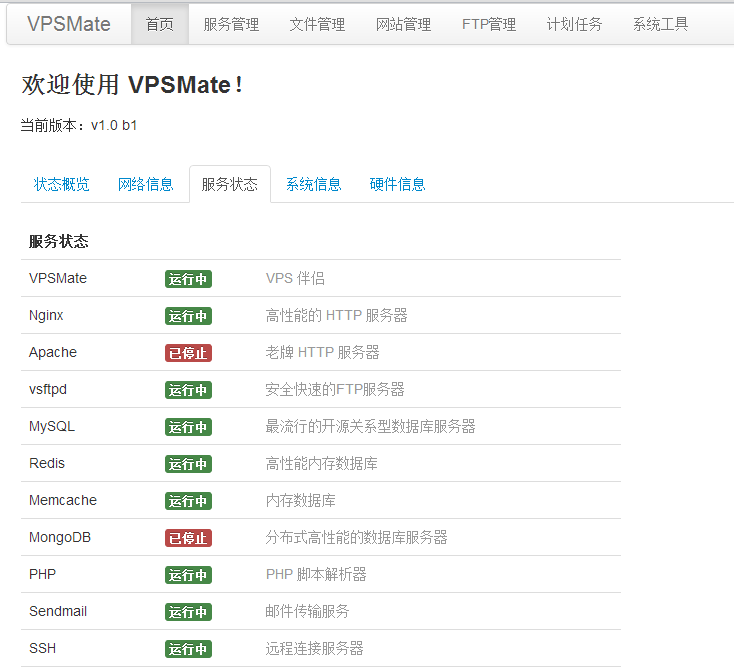Open the 计划任务 menu item
The image size is (734, 672).
575,24
